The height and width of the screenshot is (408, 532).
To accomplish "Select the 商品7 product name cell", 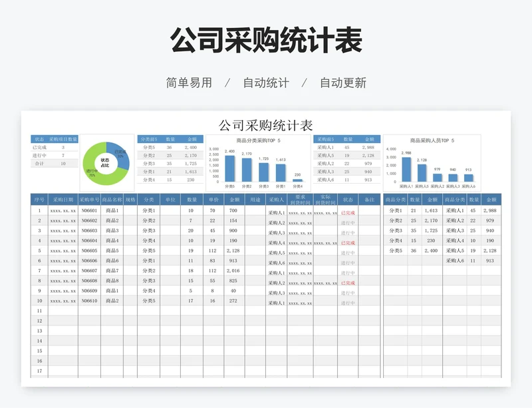I will (112, 271).
